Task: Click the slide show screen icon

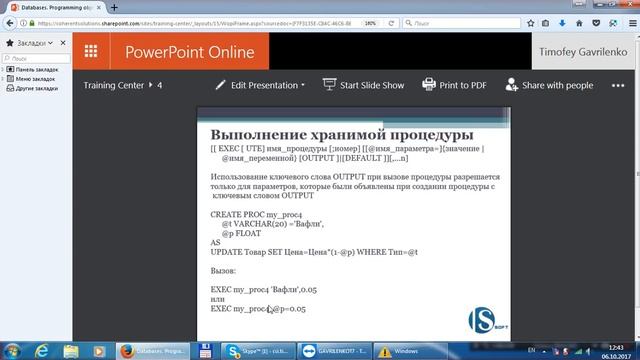Action: click(329, 84)
